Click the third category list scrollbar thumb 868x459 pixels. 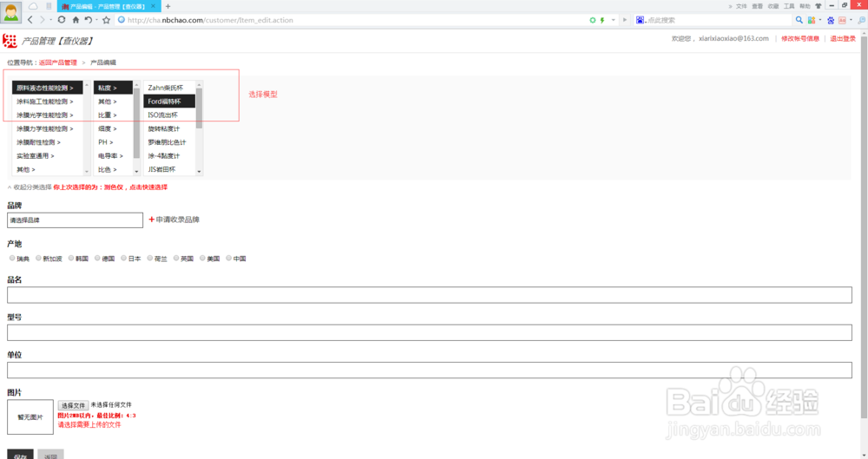pos(200,108)
